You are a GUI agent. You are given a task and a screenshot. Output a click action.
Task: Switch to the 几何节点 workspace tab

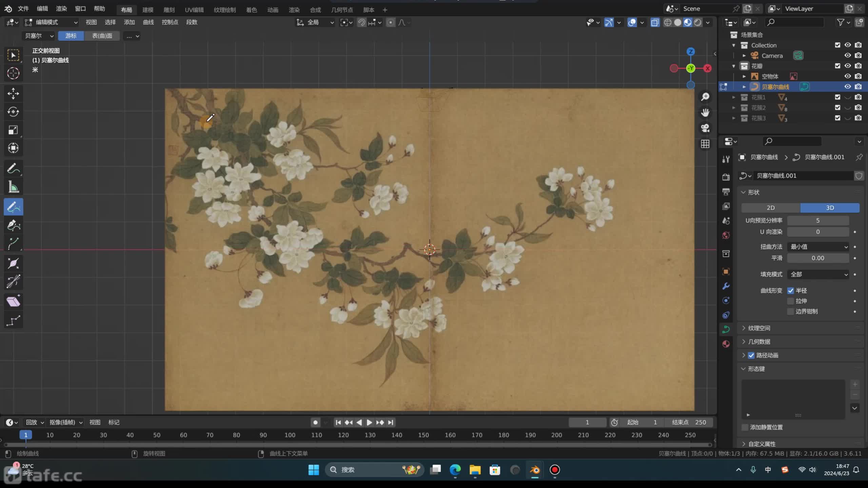point(342,10)
